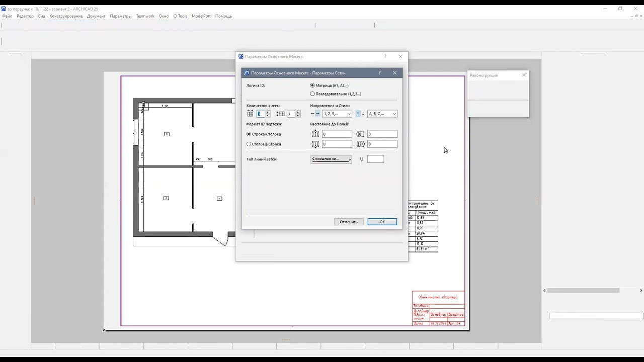
Task: Click the ARCHICAD app icon in title bar
Action: point(4,9)
